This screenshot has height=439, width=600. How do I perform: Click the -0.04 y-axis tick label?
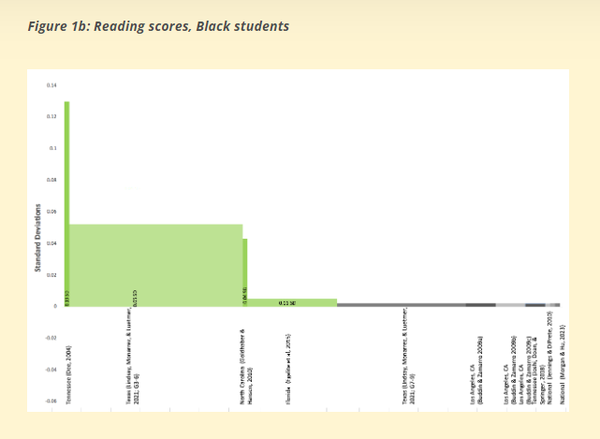coord(51,369)
